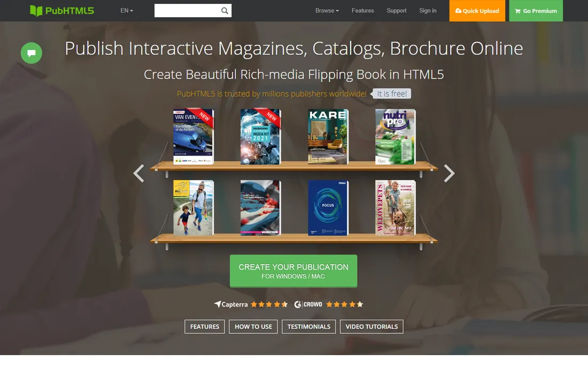Click the search magnifier icon
The height and width of the screenshot is (368, 588).
225,11
